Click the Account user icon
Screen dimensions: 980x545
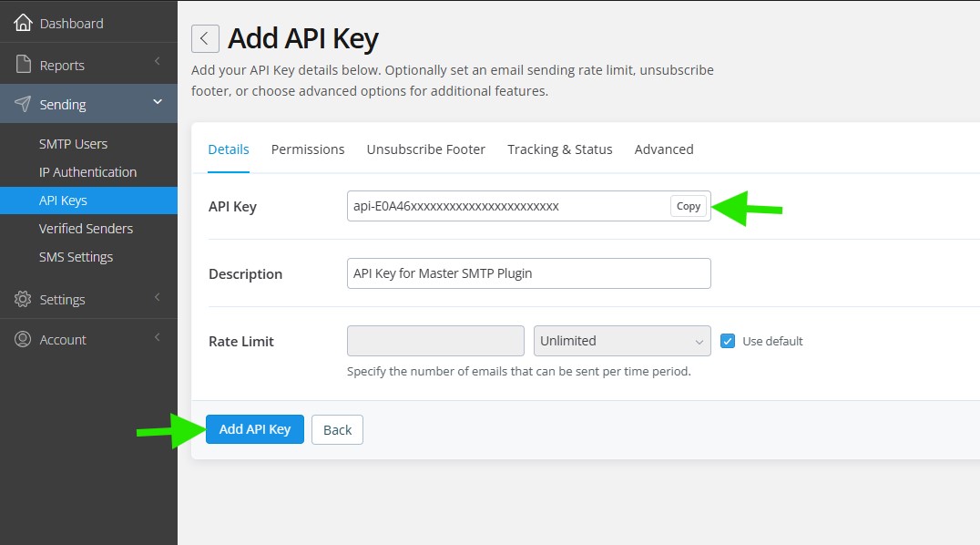(x=23, y=339)
